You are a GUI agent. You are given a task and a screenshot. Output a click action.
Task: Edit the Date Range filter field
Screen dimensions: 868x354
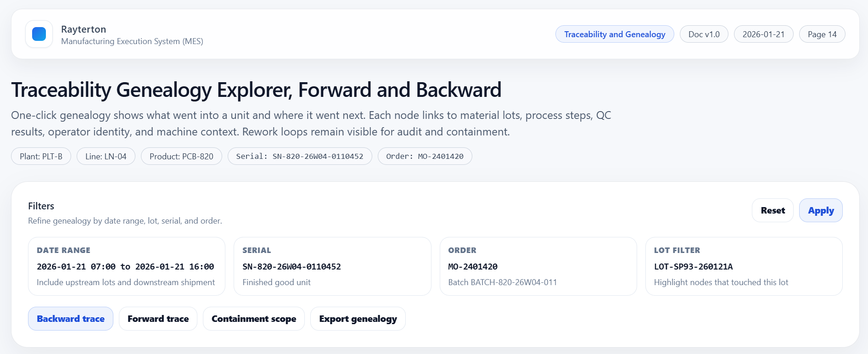[x=125, y=267]
